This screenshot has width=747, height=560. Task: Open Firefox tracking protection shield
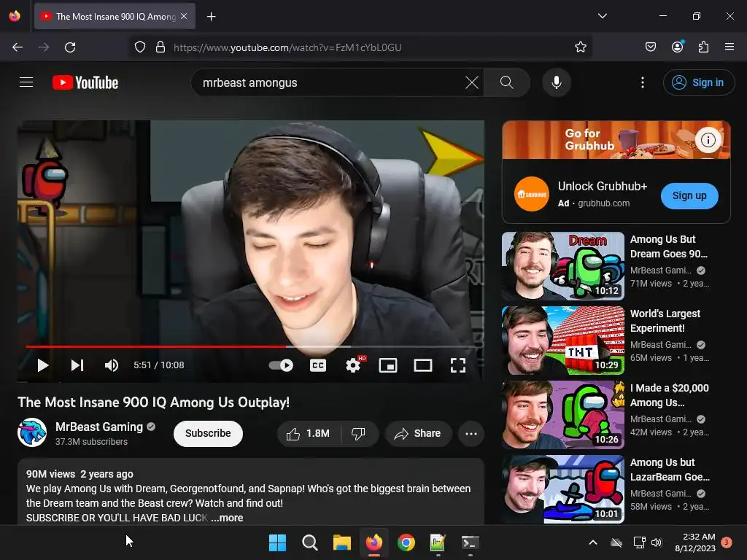click(139, 47)
